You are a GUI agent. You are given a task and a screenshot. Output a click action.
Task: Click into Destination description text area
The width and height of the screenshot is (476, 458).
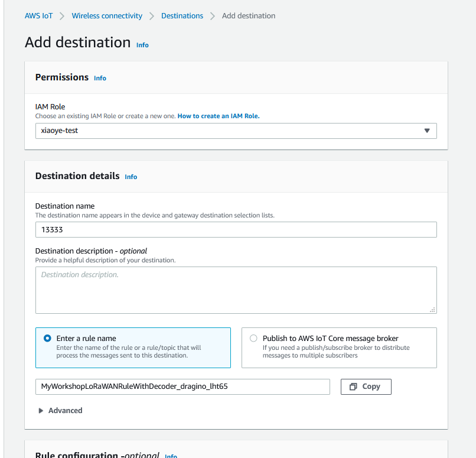[236, 290]
